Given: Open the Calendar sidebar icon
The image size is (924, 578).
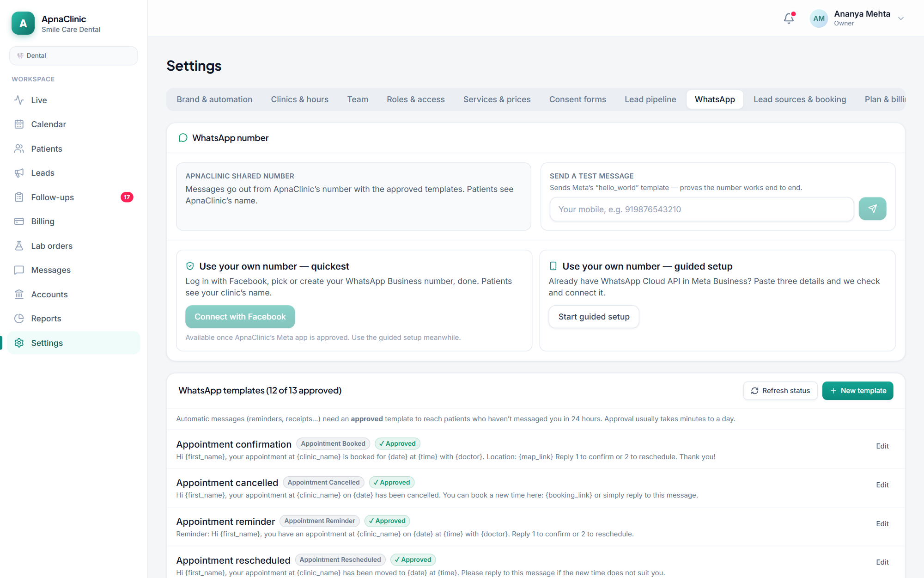Looking at the screenshot, I should [x=19, y=124].
